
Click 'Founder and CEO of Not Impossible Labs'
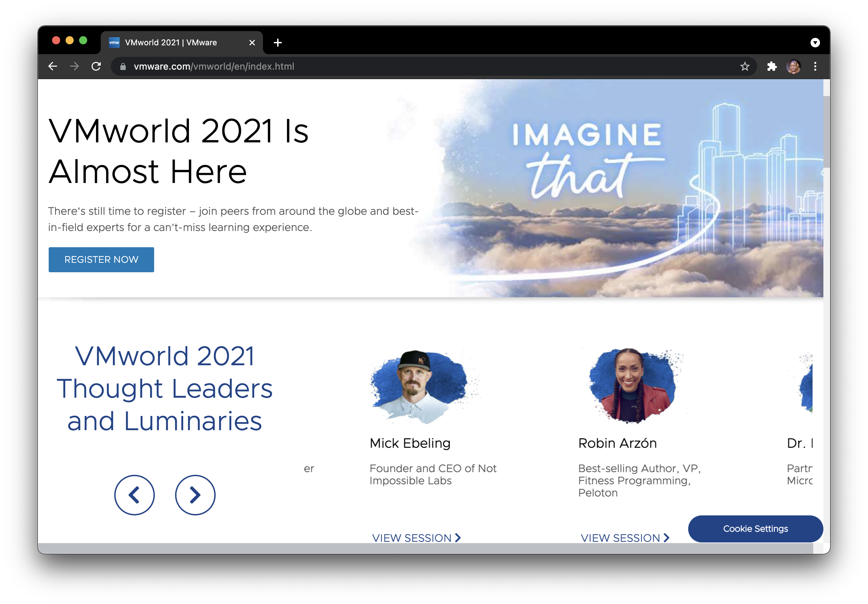tap(433, 474)
